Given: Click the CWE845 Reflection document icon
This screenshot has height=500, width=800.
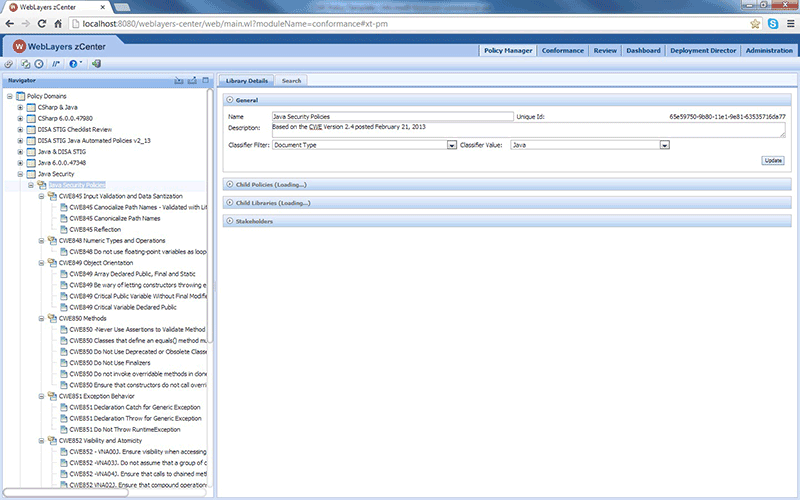Looking at the screenshot, I should (x=64, y=229).
